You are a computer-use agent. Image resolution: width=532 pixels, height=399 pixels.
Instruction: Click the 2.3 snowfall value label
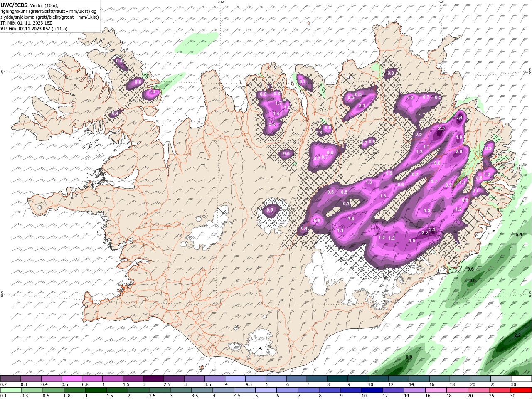point(432,230)
